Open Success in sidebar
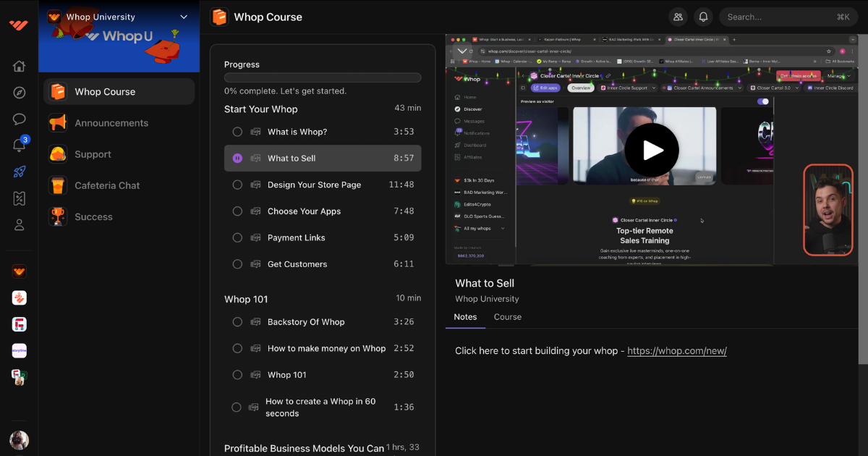Image resolution: width=868 pixels, height=456 pixels. tap(119, 216)
